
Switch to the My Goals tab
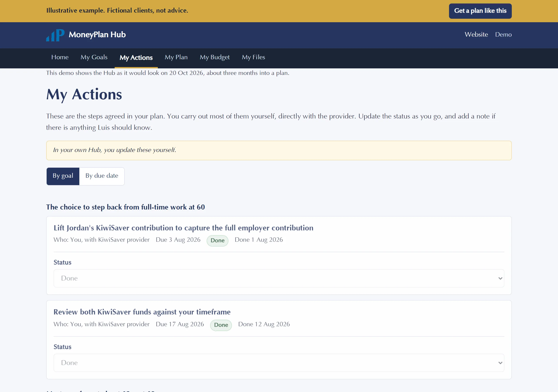pos(94,57)
